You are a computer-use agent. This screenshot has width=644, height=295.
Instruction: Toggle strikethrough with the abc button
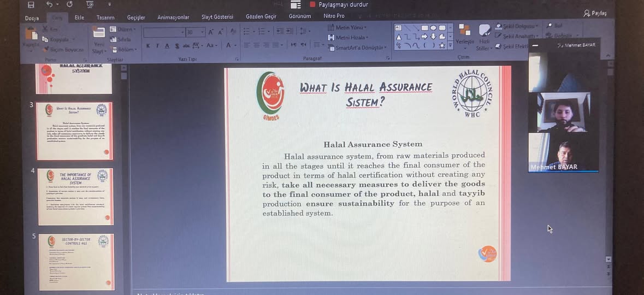(x=186, y=45)
